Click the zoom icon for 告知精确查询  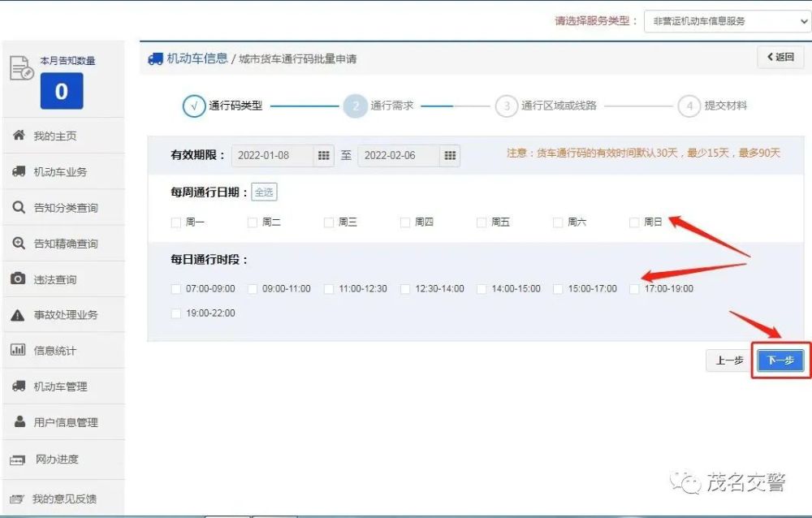[19, 243]
